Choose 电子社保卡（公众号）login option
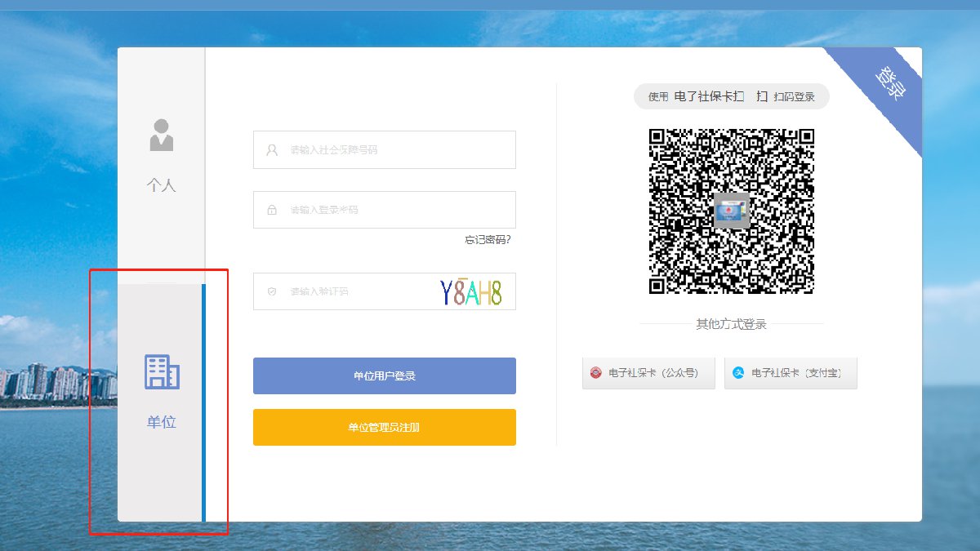The image size is (980, 551). pyautogui.click(x=648, y=373)
